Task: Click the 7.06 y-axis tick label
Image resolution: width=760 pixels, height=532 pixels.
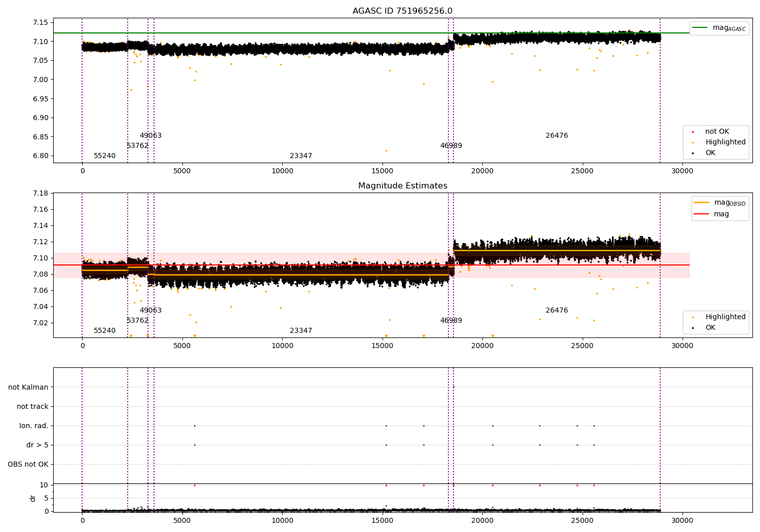Action: point(40,290)
